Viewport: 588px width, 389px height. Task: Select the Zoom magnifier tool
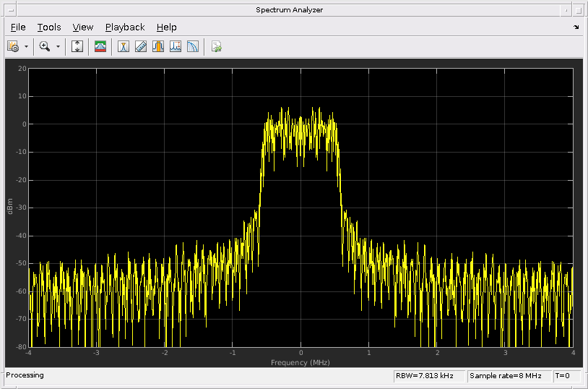click(x=45, y=47)
